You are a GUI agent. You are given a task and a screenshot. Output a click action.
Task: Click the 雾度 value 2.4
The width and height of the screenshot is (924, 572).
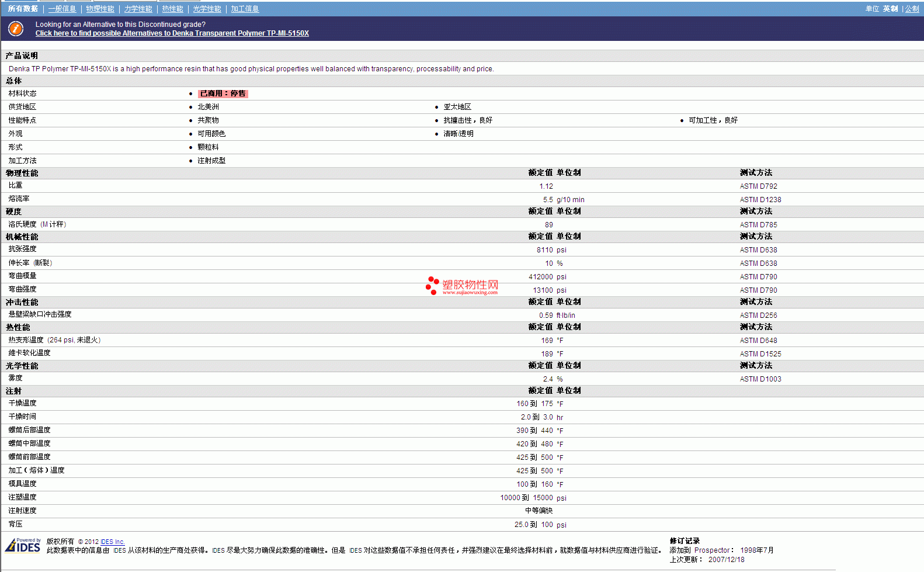coord(548,379)
